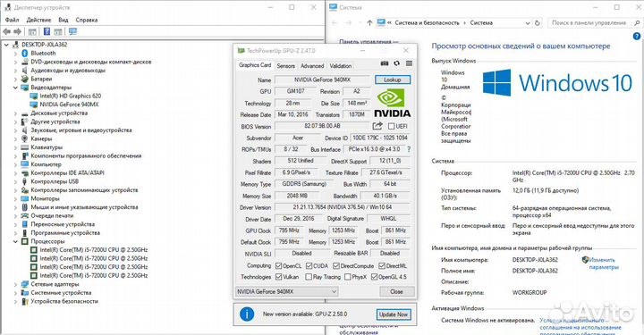Image resolution: width=644 pixels, height=335 pixels.
Task: Toggle the CUDA checkbox
Action: [309, 265]
